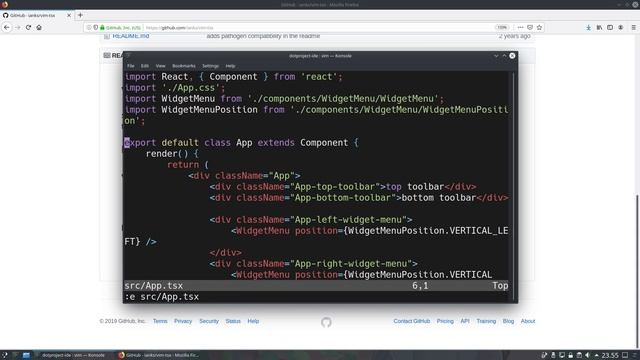The height and width of the screenshot is (360, 640).
Task: Open Firefox hamburger menu
Action: pos(633,27)
